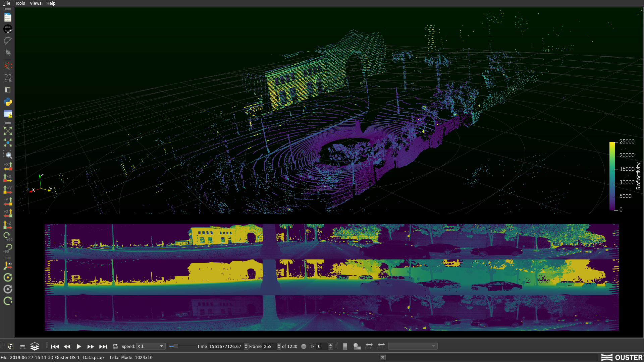Show the spreadsheet view

pos(8,90)
